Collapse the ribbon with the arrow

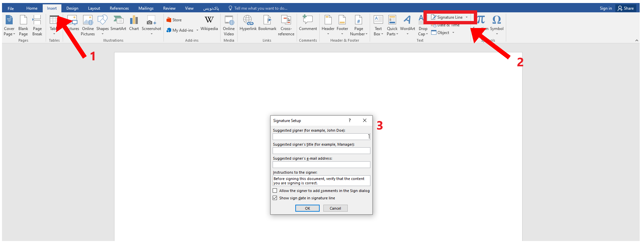(636, 40)
